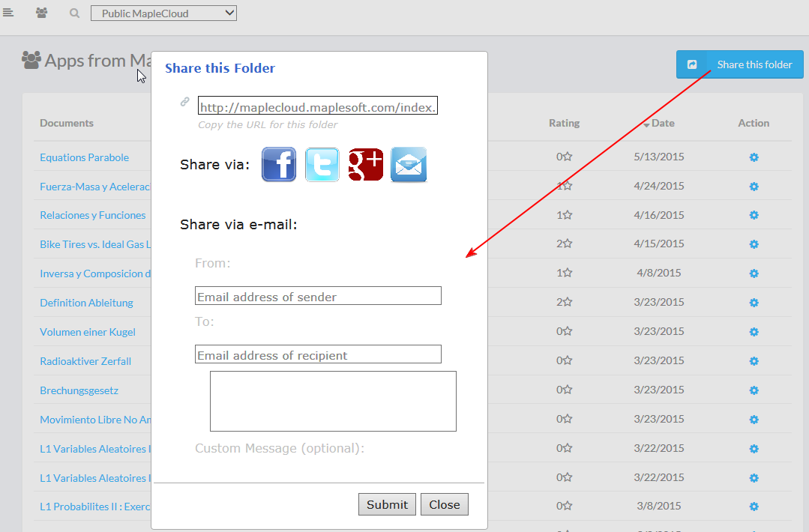This screenshot has width=809, height=532.
Task: Open the search magnifier icon
Action: tap(75, 13)
